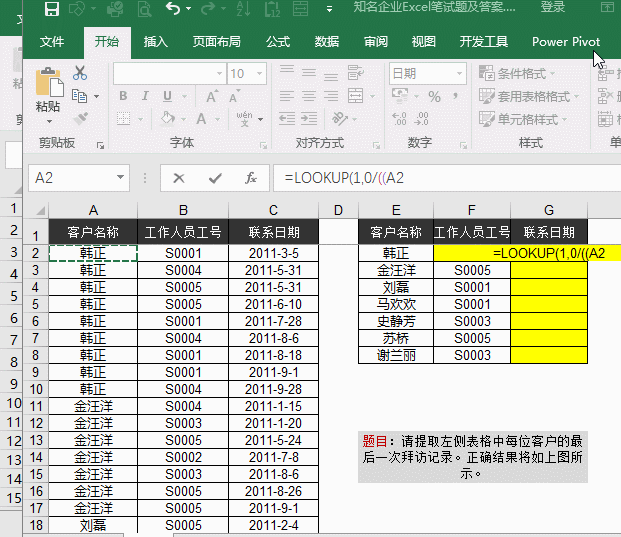This screenshot has width=621, height=537.
Task: Toggle Bold formatting button
Action: [x=123, y=96]
